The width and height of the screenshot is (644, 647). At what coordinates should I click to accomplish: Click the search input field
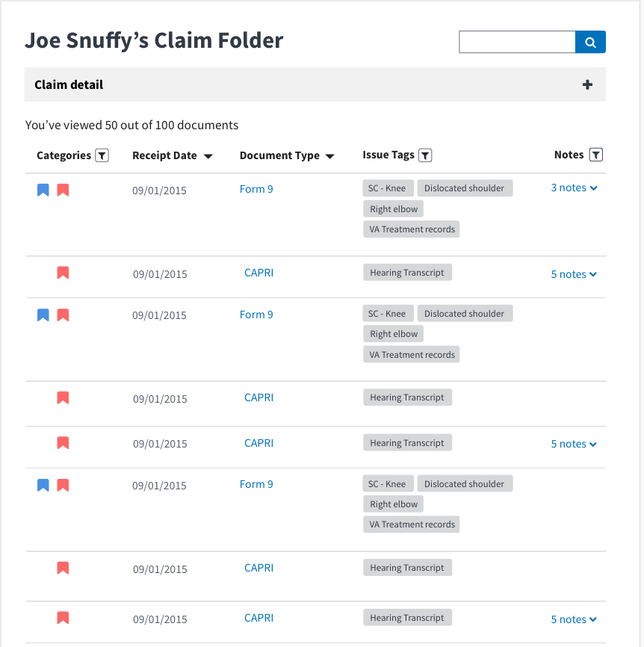click(x=517, y=42)
